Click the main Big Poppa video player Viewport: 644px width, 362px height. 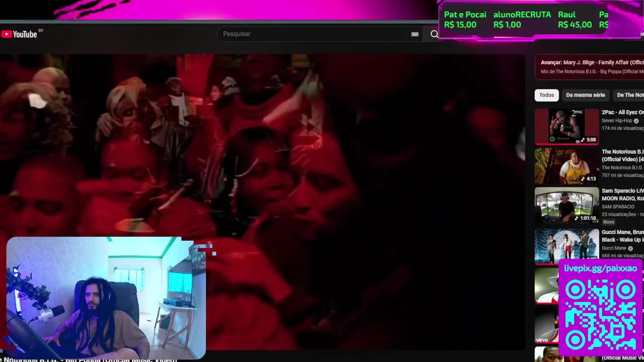(262, 201)
